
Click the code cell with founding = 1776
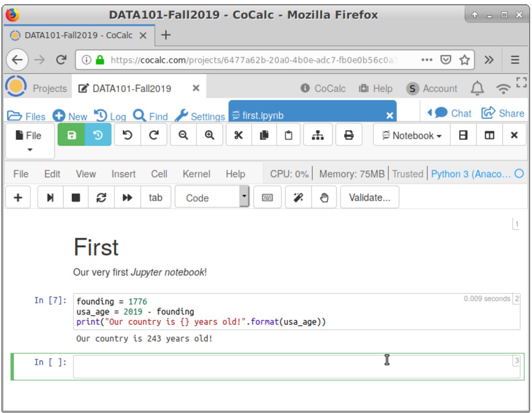[x=296, y=311]
